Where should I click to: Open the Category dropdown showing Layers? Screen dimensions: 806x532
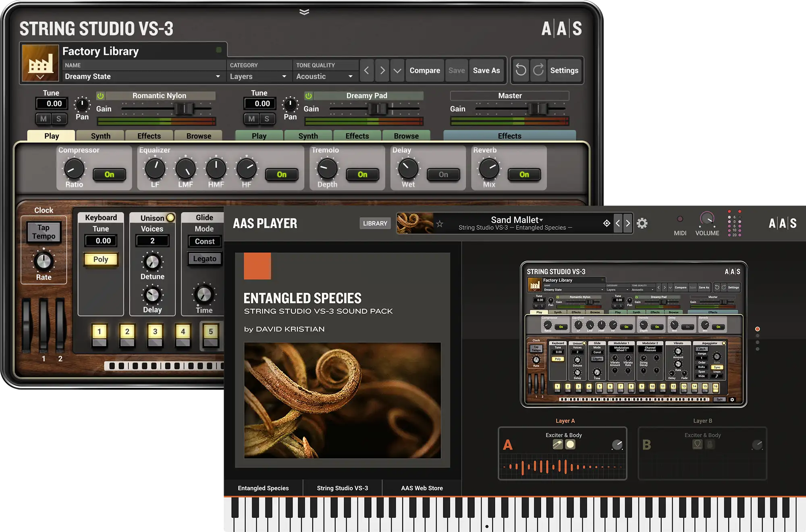[259, 76]
